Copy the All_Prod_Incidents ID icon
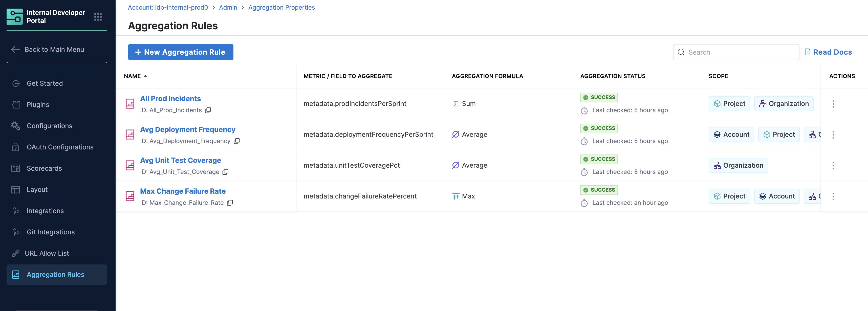The image size is (868, 311). (208, 110)
